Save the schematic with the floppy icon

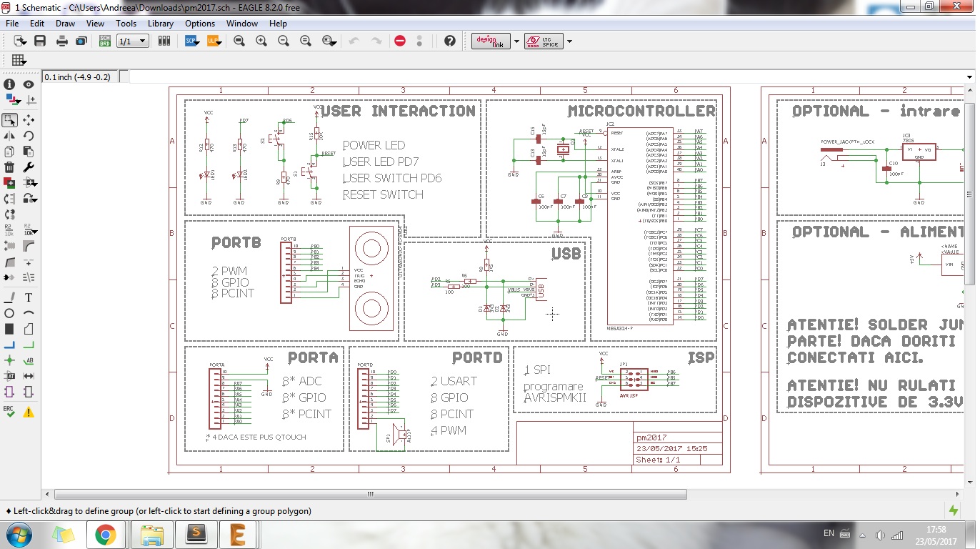point(40,41)
